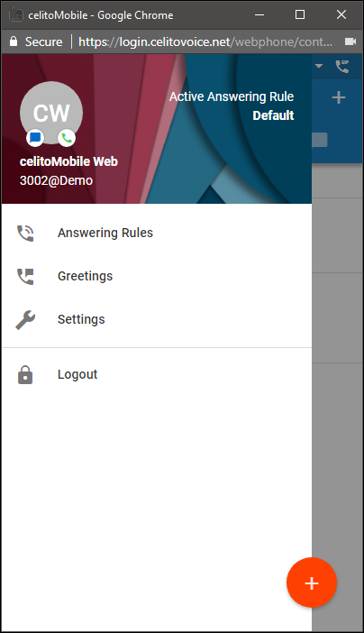This screenshot has width=364, height=633.
Task: Click the white plus icon in header
Action: (x=339, y=97)
